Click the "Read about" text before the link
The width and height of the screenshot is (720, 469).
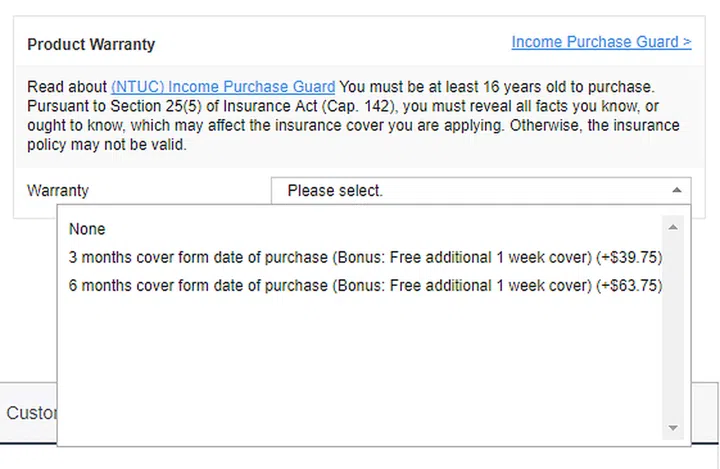pos(66,87)
